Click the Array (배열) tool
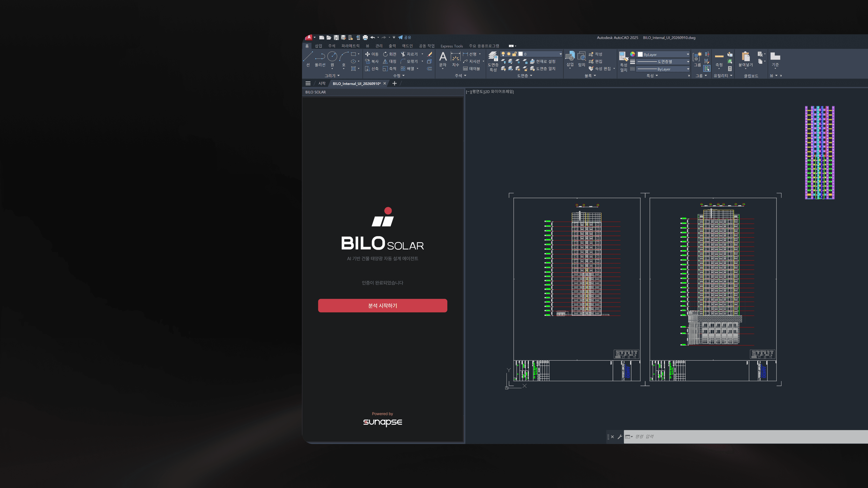The height and width of the screenshot is (488, 868). pyautogui.click(x=407, y=69)
